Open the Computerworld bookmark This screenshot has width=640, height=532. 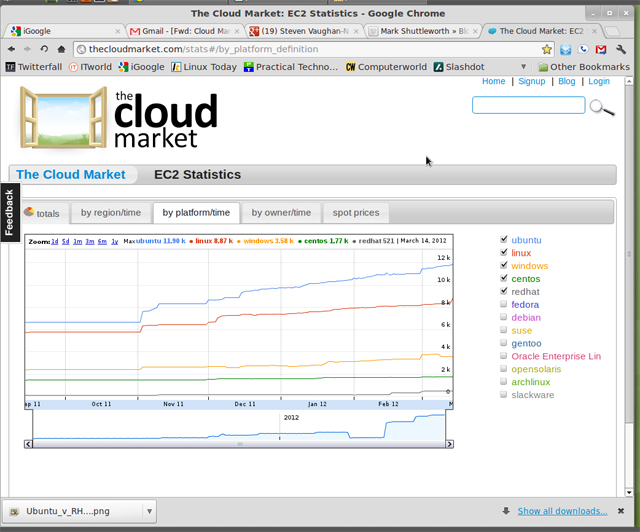point(386,67)
